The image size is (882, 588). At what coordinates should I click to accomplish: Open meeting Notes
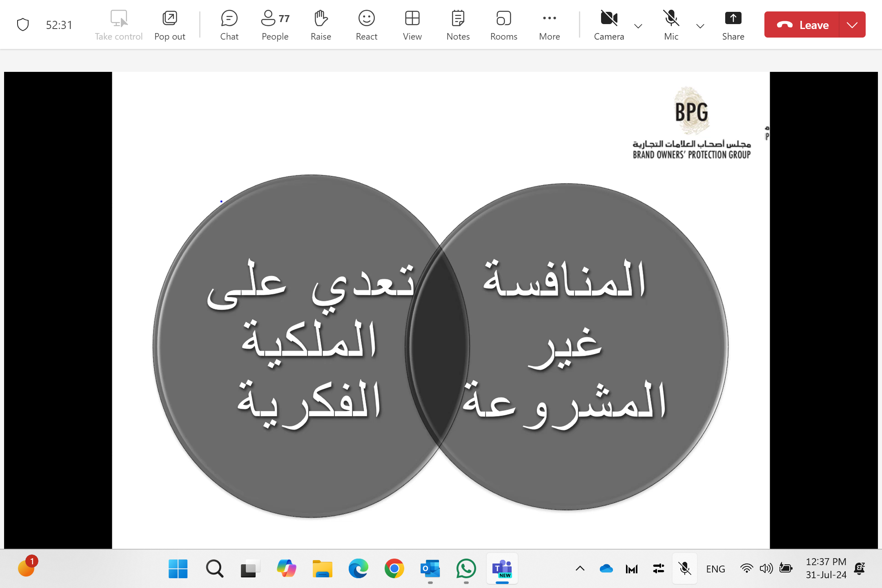coord(458,25)
